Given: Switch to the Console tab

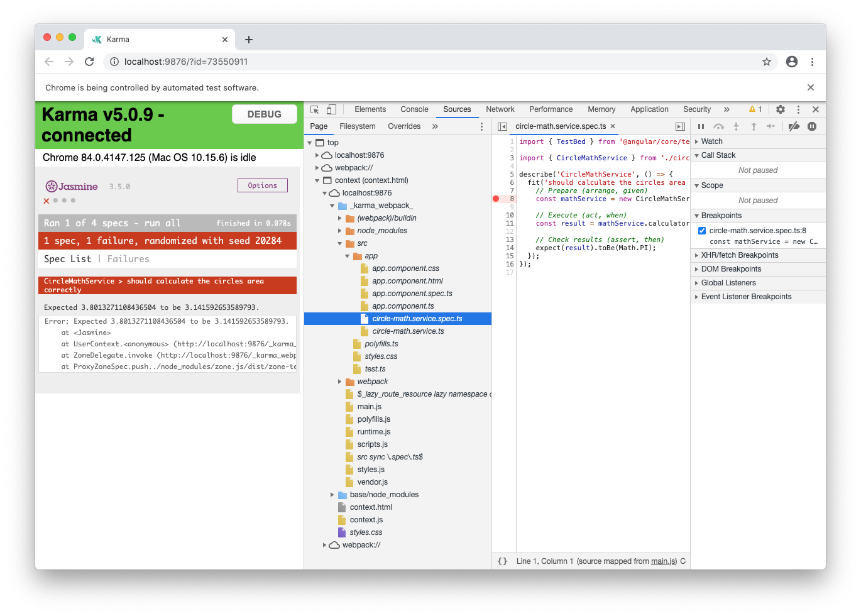Looking at the screenshot, I should point(414,109).
